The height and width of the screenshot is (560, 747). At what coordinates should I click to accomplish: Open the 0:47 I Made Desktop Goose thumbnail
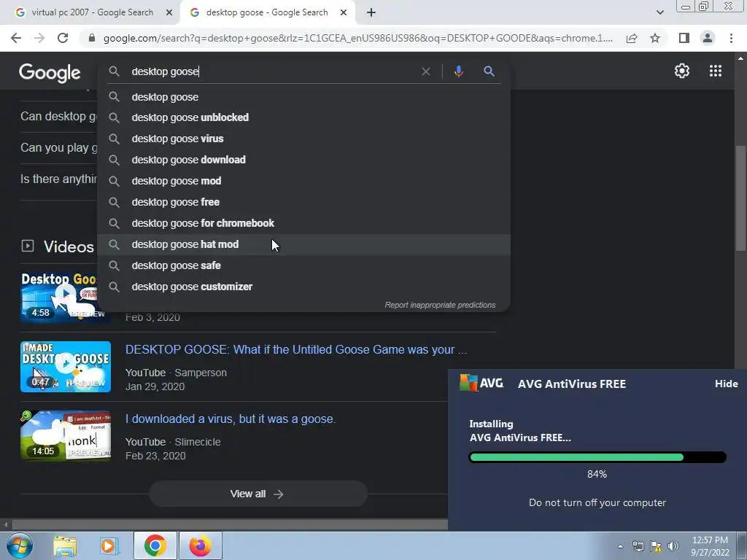coord(66,367)
